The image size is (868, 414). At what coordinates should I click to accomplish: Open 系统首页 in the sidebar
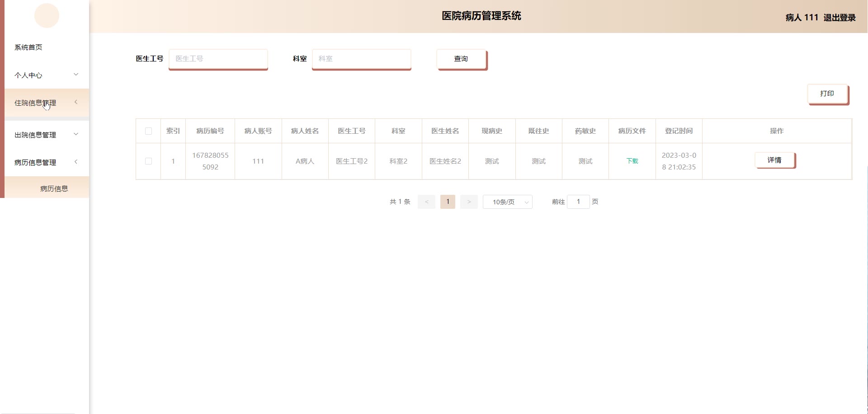click(28, 47)
